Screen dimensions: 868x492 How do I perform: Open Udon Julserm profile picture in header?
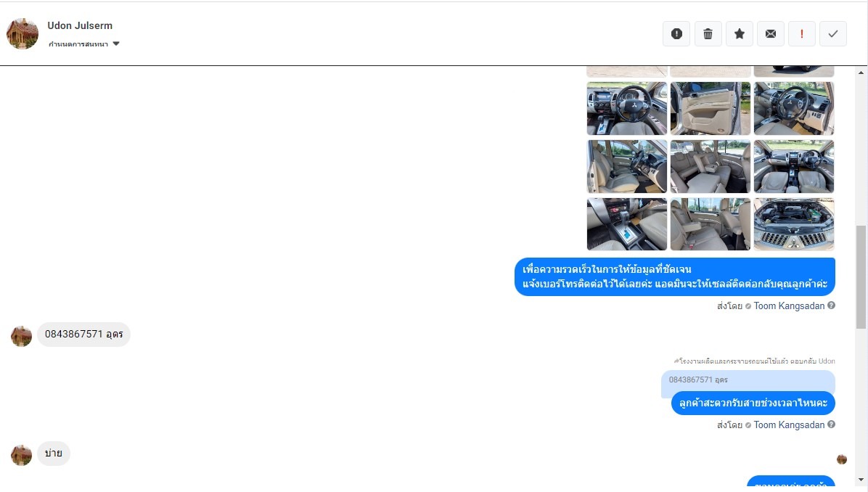click(22, 34)
